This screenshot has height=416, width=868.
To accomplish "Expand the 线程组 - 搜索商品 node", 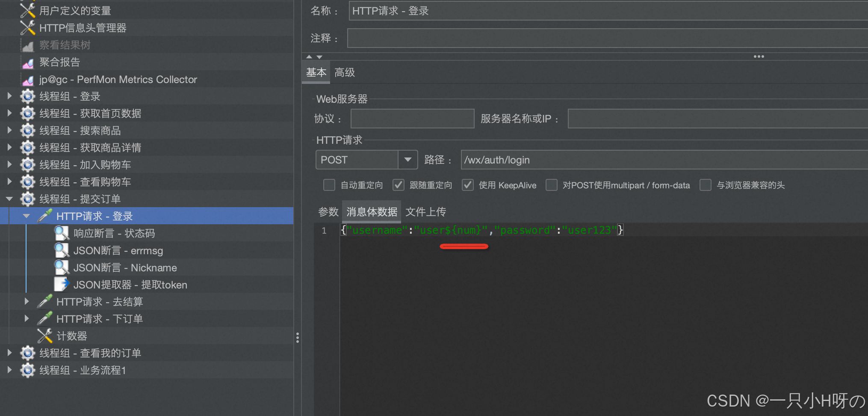I will pos(9,131).
